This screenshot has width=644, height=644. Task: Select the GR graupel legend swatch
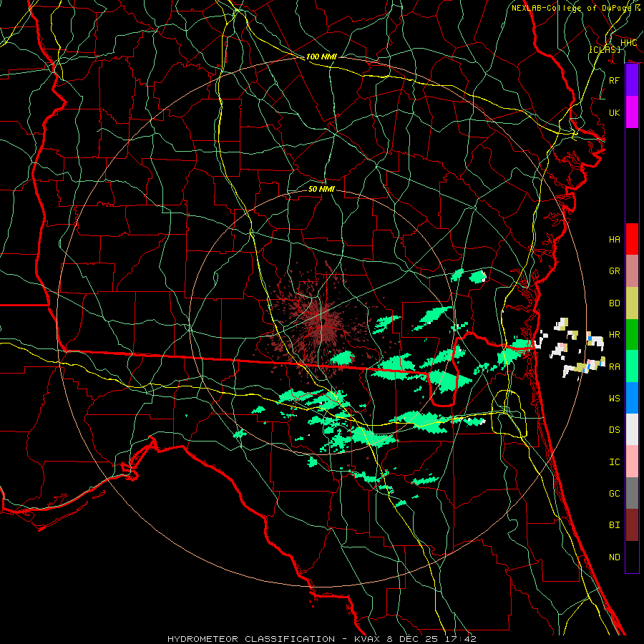[x=632, y=270]
